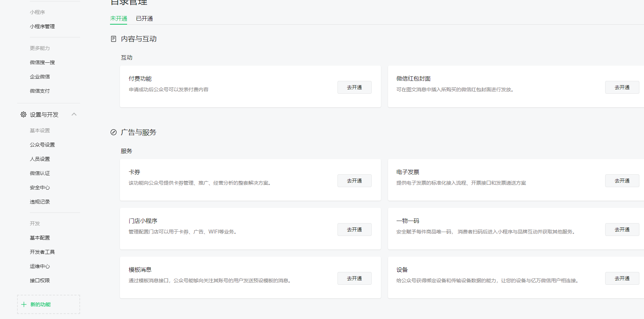Image resolution: width=644 pixels, height=319 pixels.
Task: Click 去开通 for 电子发票
Action: click(622, 181)
